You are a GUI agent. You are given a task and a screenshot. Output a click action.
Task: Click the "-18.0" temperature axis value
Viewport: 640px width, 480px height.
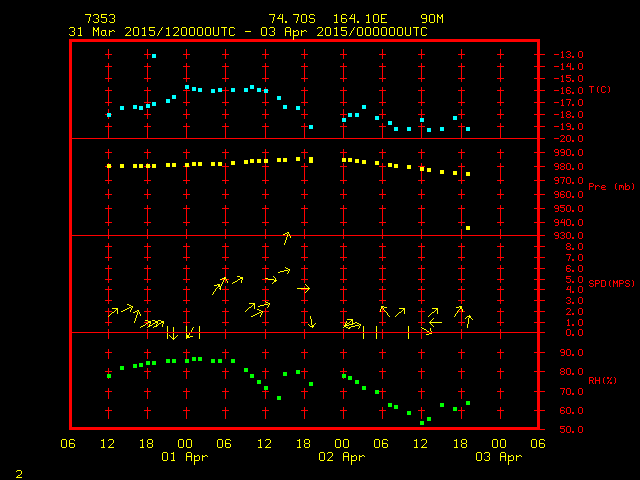[568, 115]
